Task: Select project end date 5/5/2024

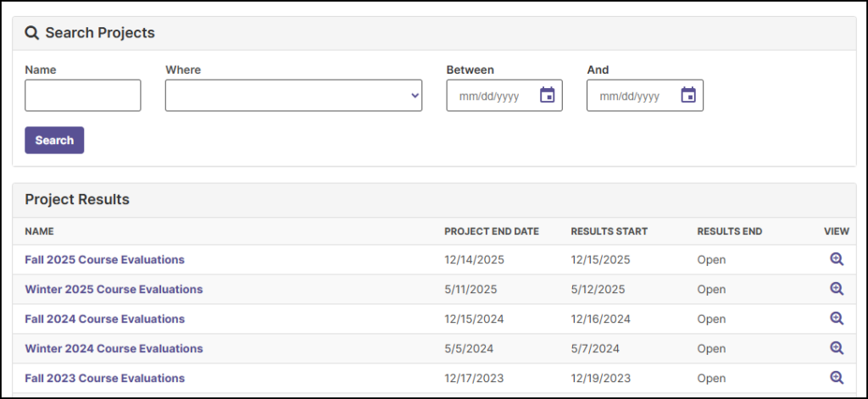Action: click(x=469, y=349)
